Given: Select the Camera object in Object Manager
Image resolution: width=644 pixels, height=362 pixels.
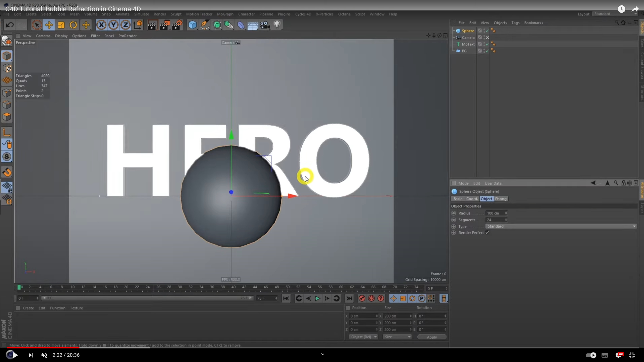Looking at the screenshot, I should click(468, 37).
